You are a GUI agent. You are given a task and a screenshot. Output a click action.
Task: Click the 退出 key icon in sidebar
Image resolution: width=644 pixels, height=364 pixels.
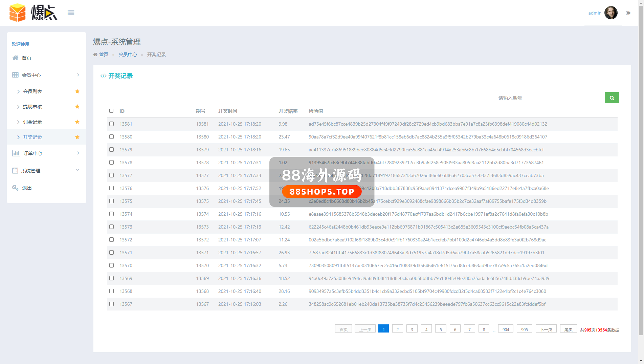(x=15, y=188)
